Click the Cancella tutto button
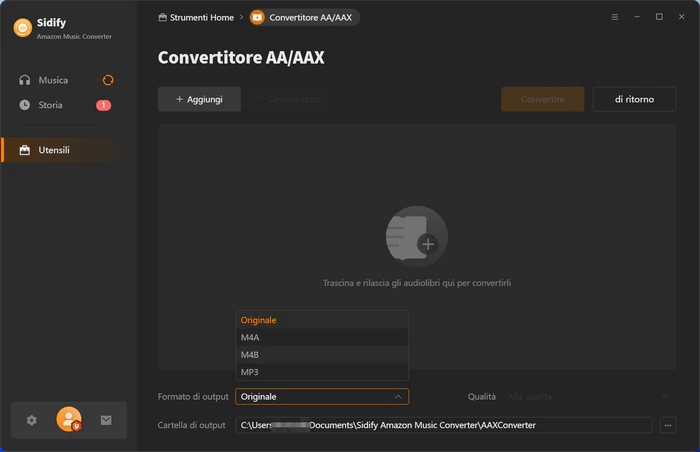Viewport: 700px width, 452px height. (x=289, y=99)
